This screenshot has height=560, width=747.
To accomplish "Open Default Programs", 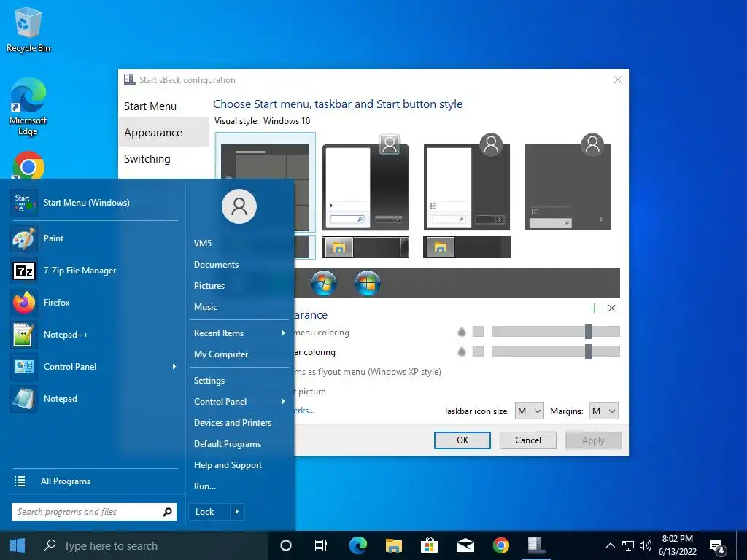I will click(228, 444).
